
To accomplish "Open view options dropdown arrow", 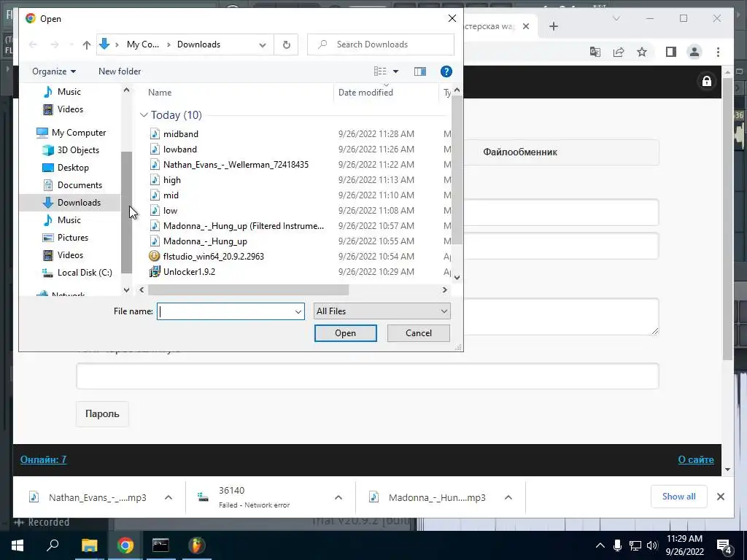I will [395, 71].
